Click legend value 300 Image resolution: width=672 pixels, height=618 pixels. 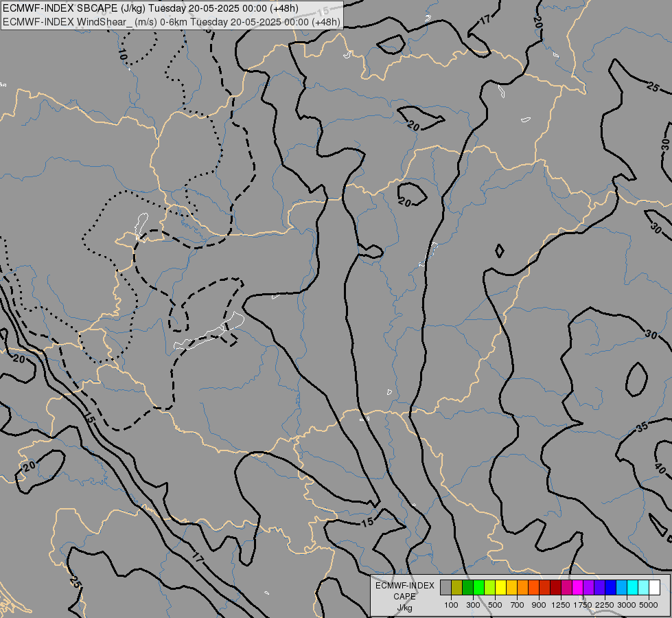[x=473, y=605]
